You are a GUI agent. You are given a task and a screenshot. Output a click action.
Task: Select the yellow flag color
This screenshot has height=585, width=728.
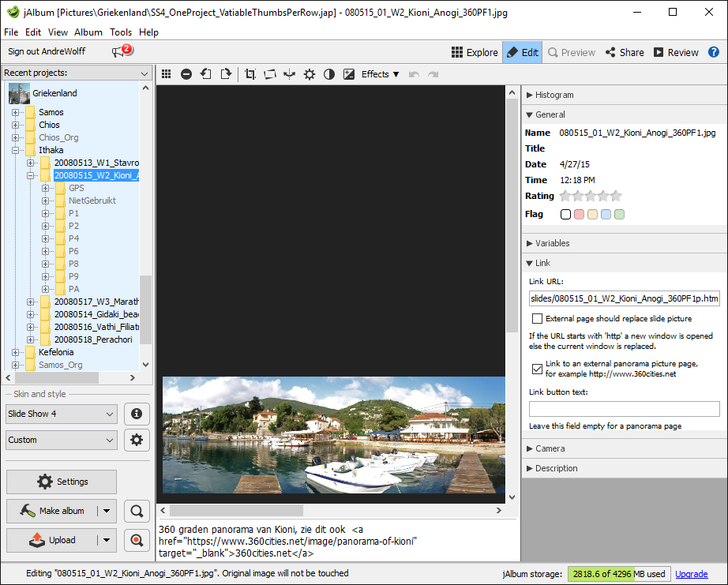(592, 214)
